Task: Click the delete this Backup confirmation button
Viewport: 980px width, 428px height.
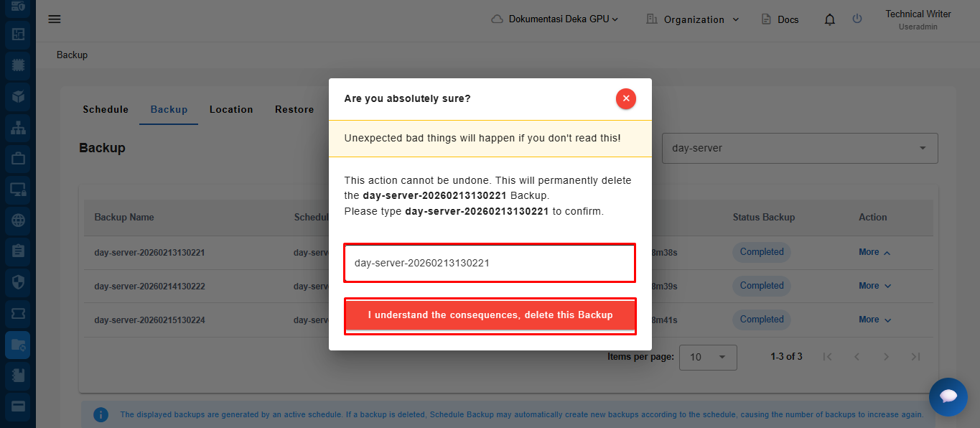Action: tap(490, 315)
